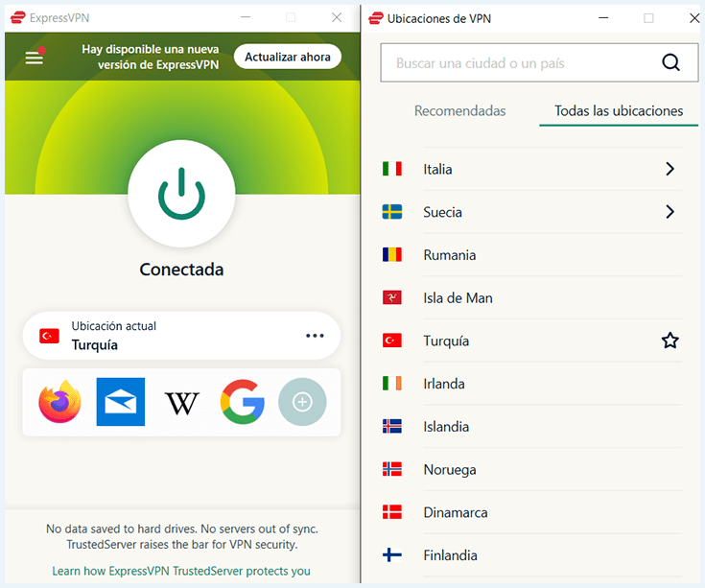This screenshot has height=588, width=705.
Task: Select Finlandia in the locations list
Action: point(531,555)
